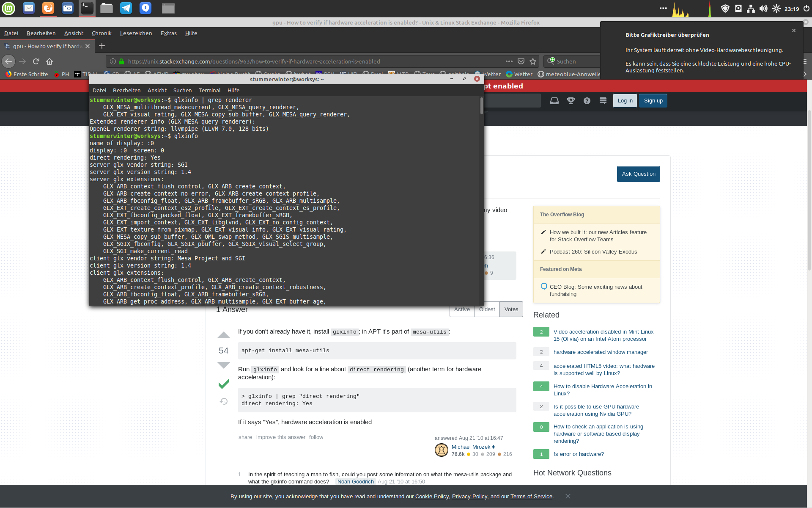The width and height of the screenshot is (812, 508).
Task: Open Firefox's Lesezeichen menu
Action: coord(136,33)
